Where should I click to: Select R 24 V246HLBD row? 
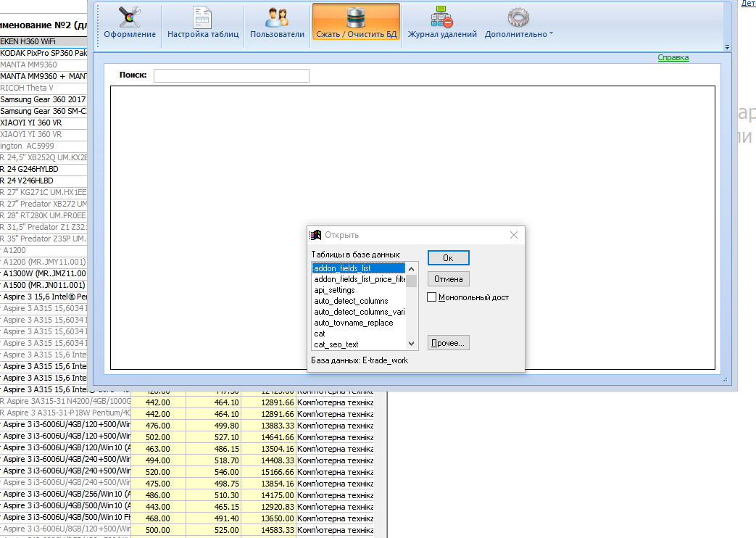coord(43,181)
